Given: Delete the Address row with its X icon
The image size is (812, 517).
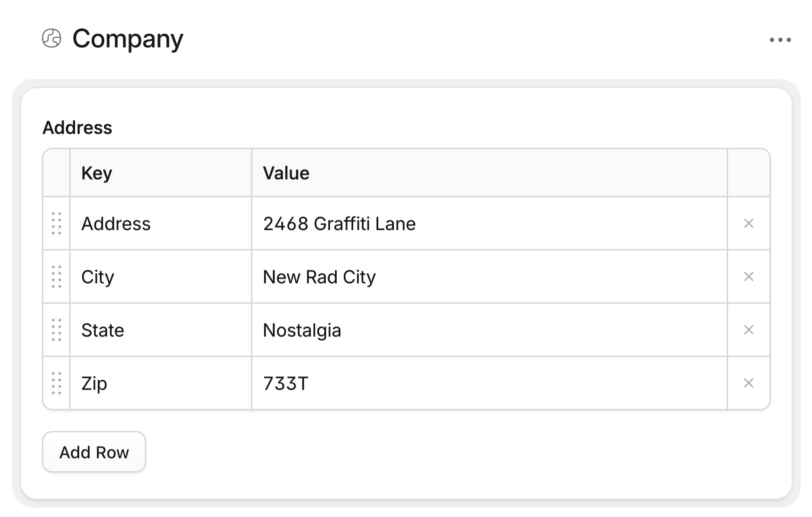Looking at the screenshot, I should [x=748, y=223].
